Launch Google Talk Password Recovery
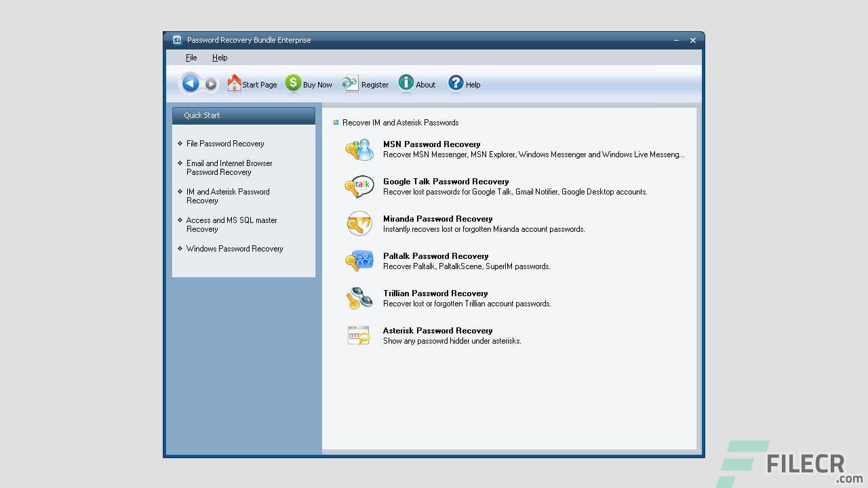868x488 pixels. (x=446, y=182)
